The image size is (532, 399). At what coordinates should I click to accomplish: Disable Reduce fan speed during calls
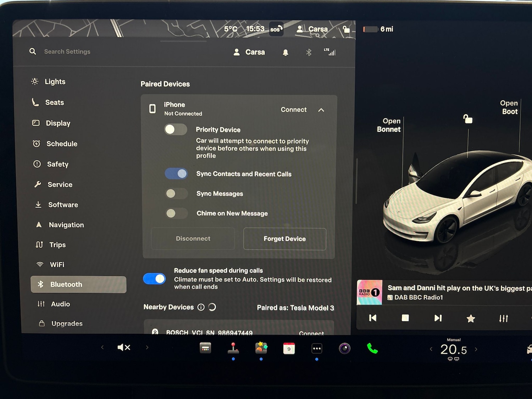click(154, 279)
